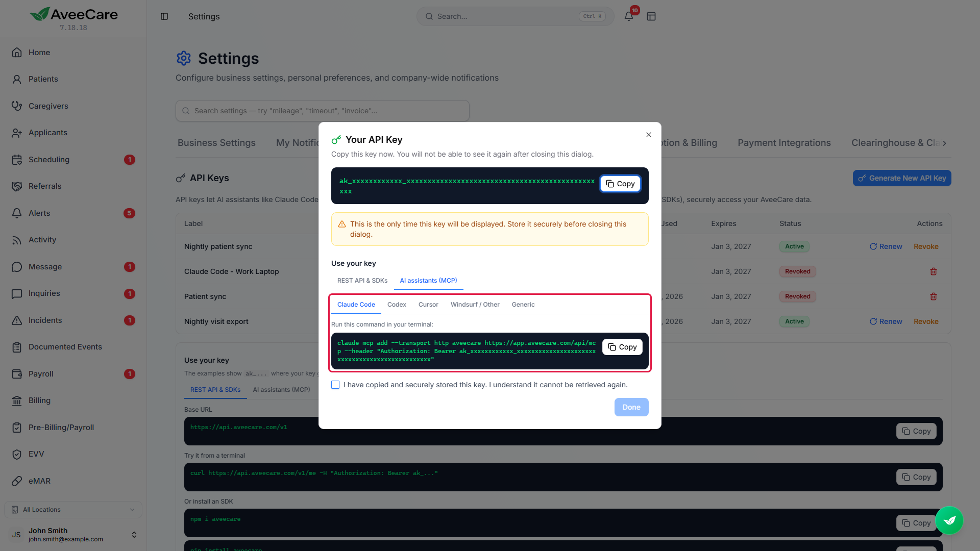This screenshot has height=551, width=980.
Task: Focus the top Search field
Action: click(516, 16)
